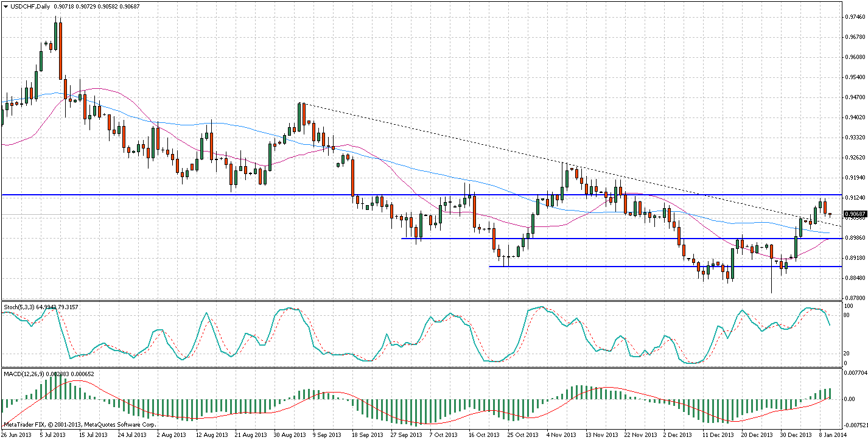The width and height of the screenshot is (868, 440).
Task: Click the 2 Aug 2013 date label
Action: [171, 435]
